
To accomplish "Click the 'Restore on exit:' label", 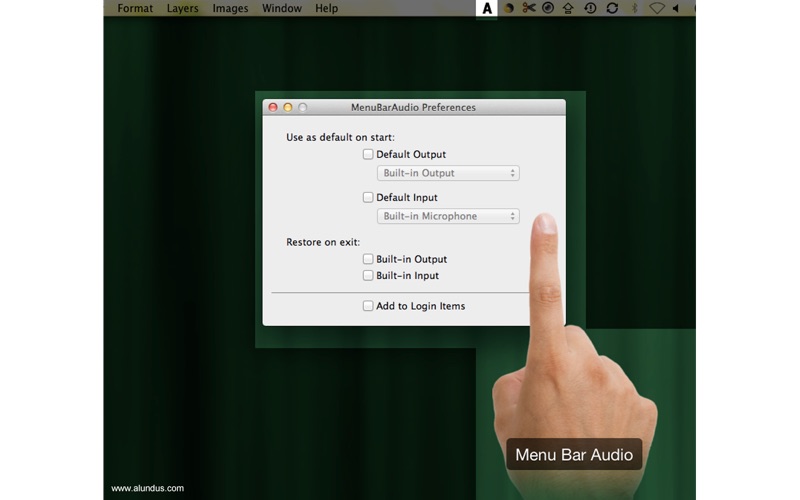I will [x=323, y=242].
